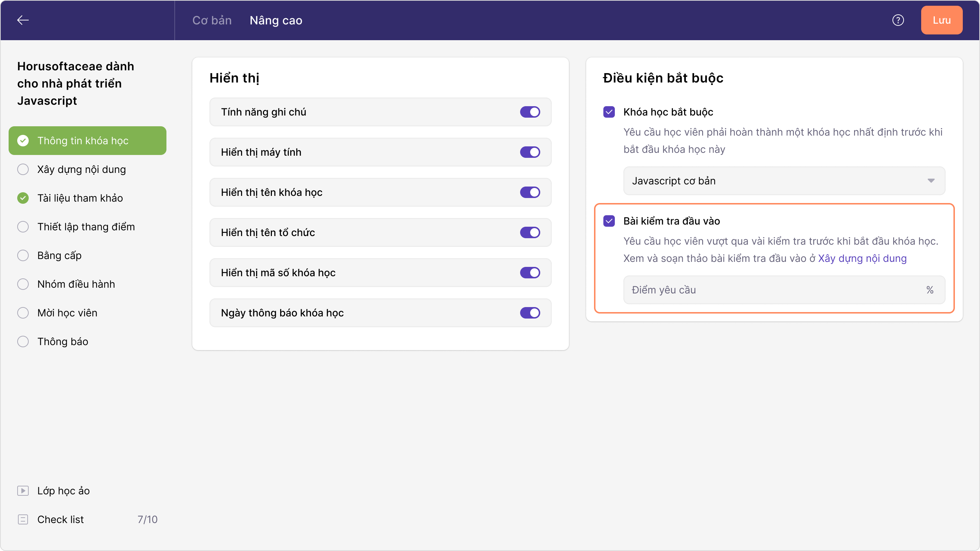980x551 pixels.
Task: Click the Check list document icon
Action: click(23, 519)
